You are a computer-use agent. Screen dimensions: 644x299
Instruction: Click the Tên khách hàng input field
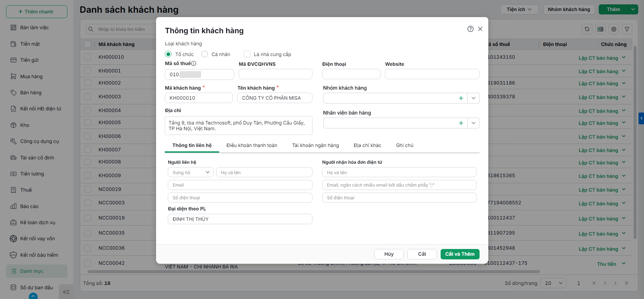tap(275, 98)
